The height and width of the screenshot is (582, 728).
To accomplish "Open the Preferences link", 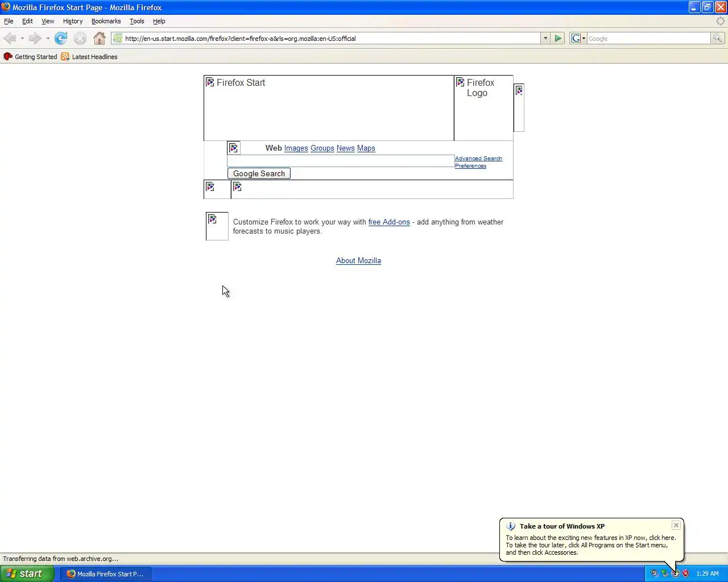I will (x=470, y=166).
